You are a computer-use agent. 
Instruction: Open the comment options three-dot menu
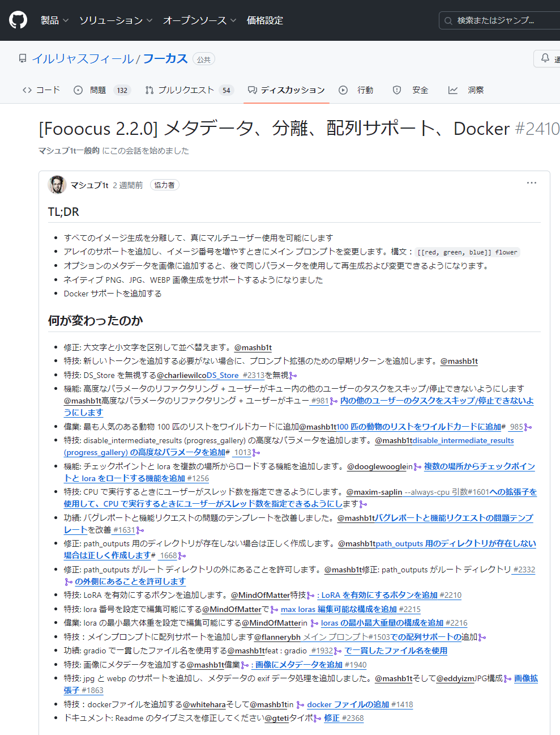(532, 183)
